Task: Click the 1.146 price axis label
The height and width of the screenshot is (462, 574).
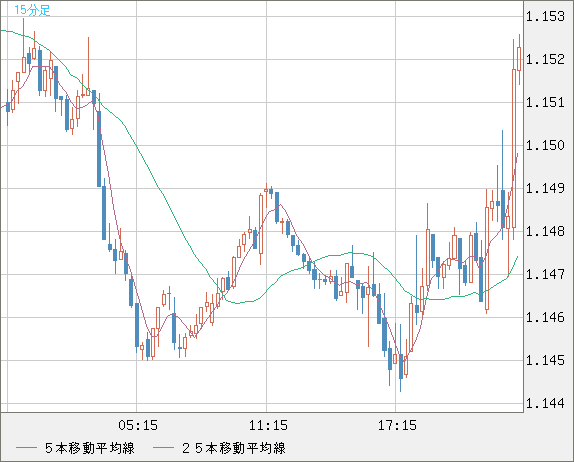Action: click(545, 317)
